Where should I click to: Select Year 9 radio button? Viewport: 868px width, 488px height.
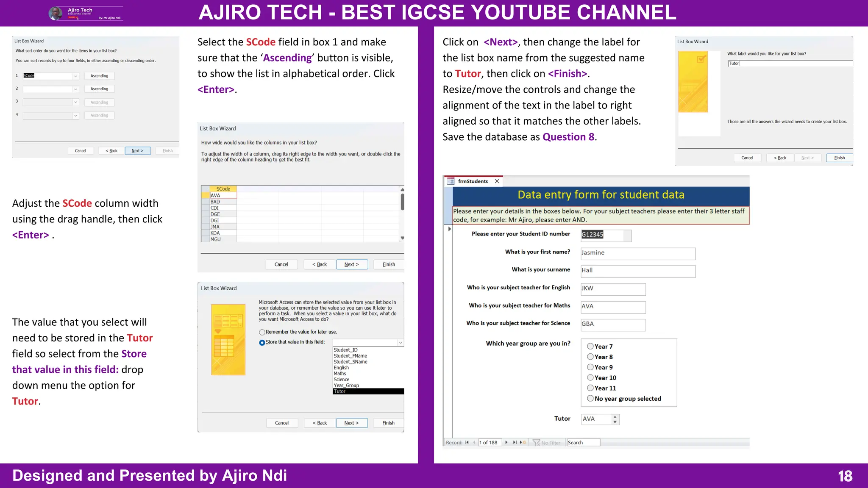590,367
